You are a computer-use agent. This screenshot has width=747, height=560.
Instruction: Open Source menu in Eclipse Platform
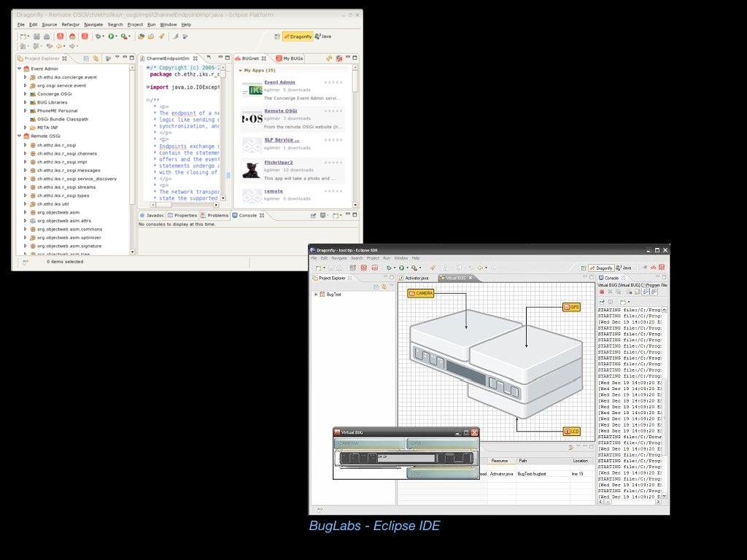49,24
